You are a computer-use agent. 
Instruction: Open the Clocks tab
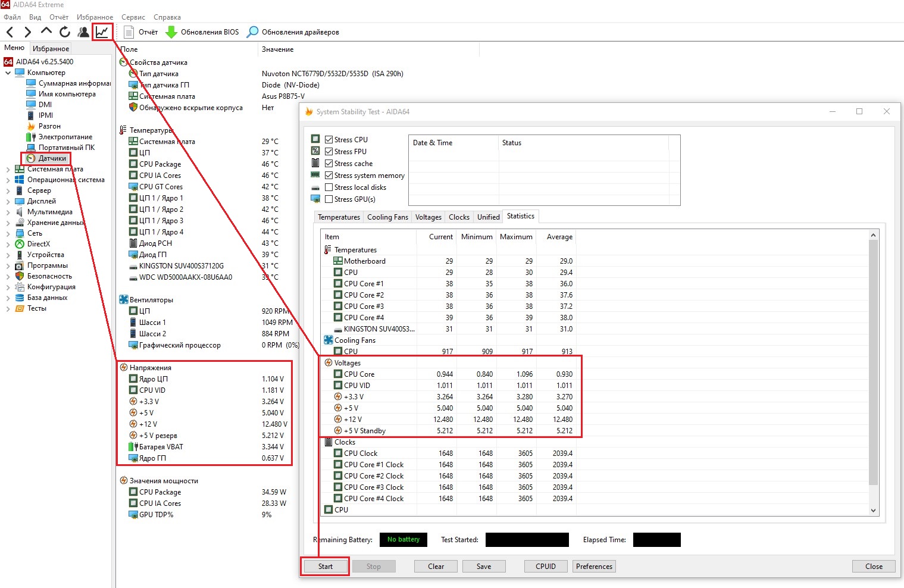point(459,217)
